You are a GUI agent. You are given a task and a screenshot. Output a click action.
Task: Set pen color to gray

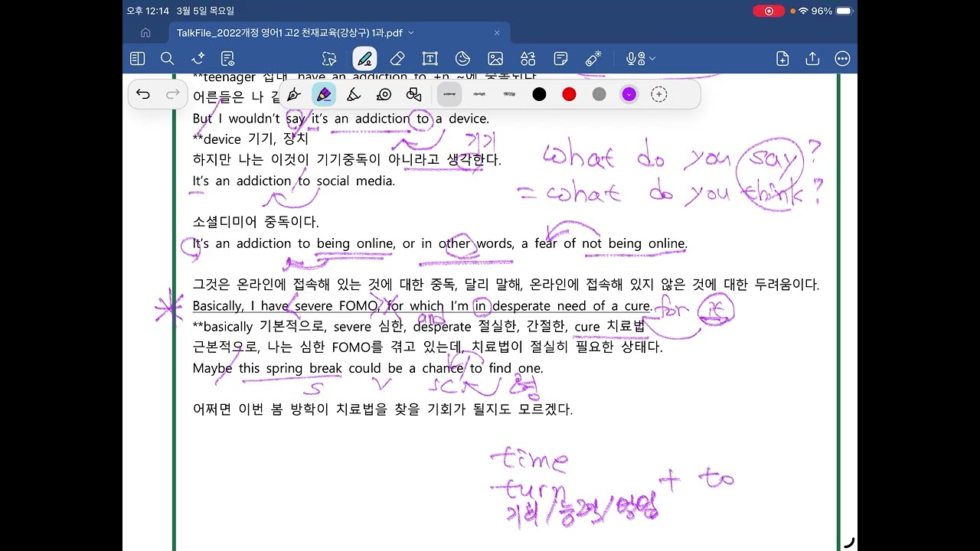[x=599, y=94]
